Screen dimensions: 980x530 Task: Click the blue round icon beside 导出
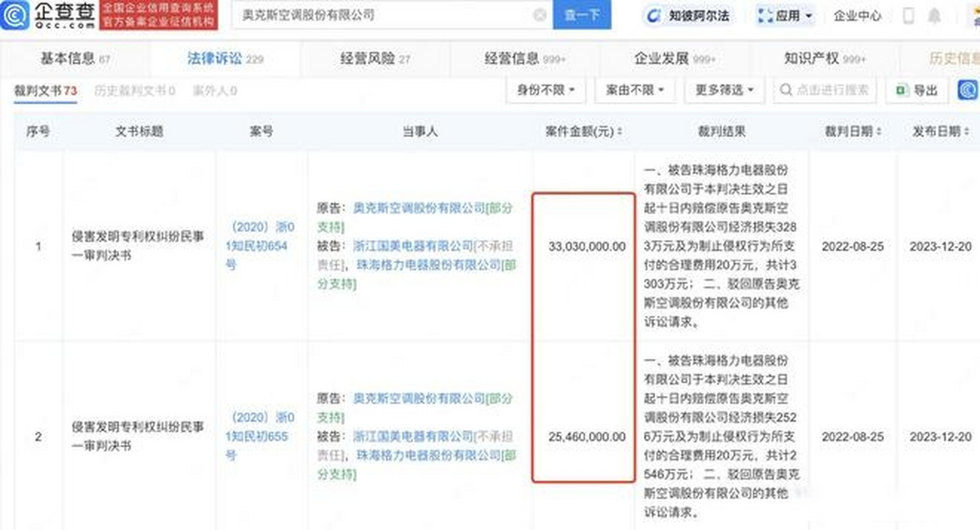[968, 90]
